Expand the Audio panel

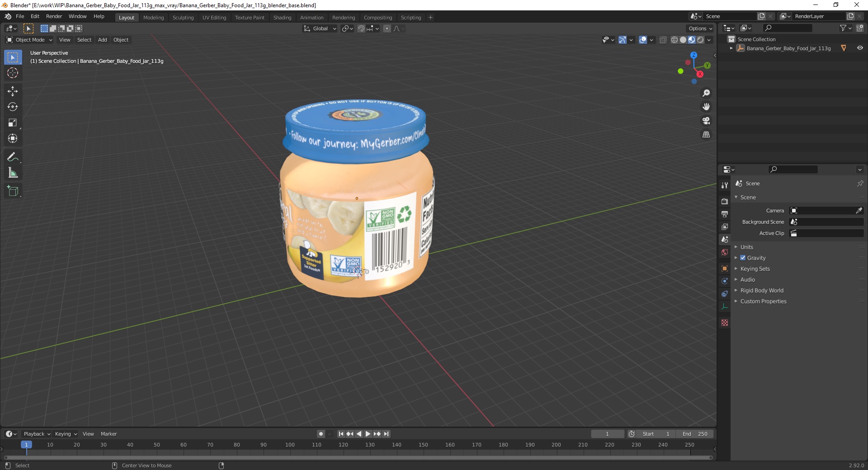point(747,280)
